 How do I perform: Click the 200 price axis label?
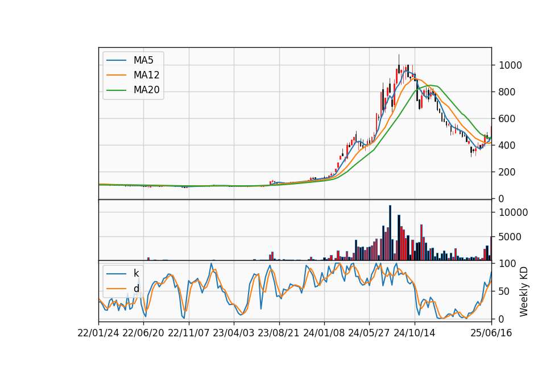(507, 172)
